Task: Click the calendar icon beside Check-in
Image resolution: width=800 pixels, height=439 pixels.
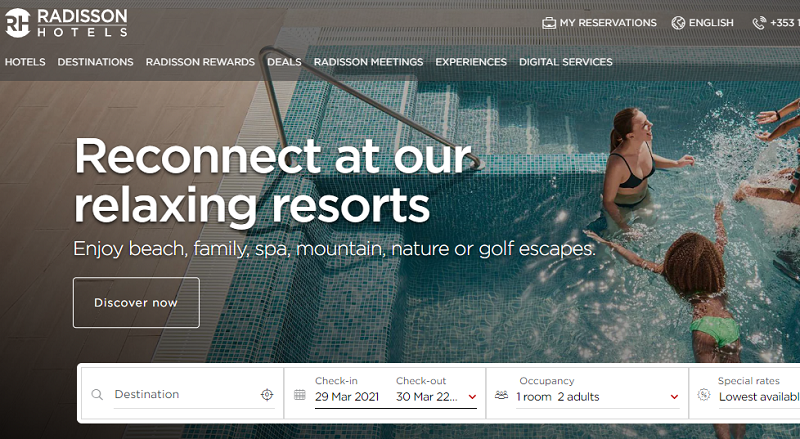Action: (x=300, y=395)
